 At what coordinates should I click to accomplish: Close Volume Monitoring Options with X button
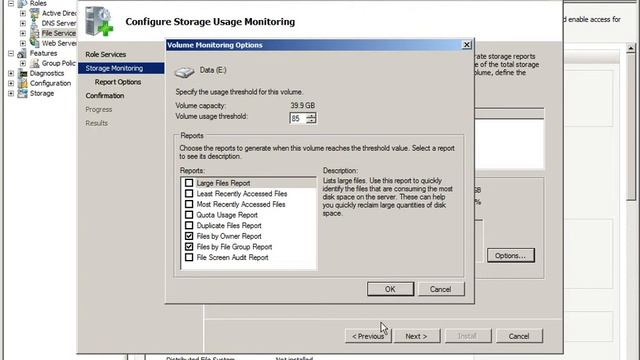[x=467, y=45]
